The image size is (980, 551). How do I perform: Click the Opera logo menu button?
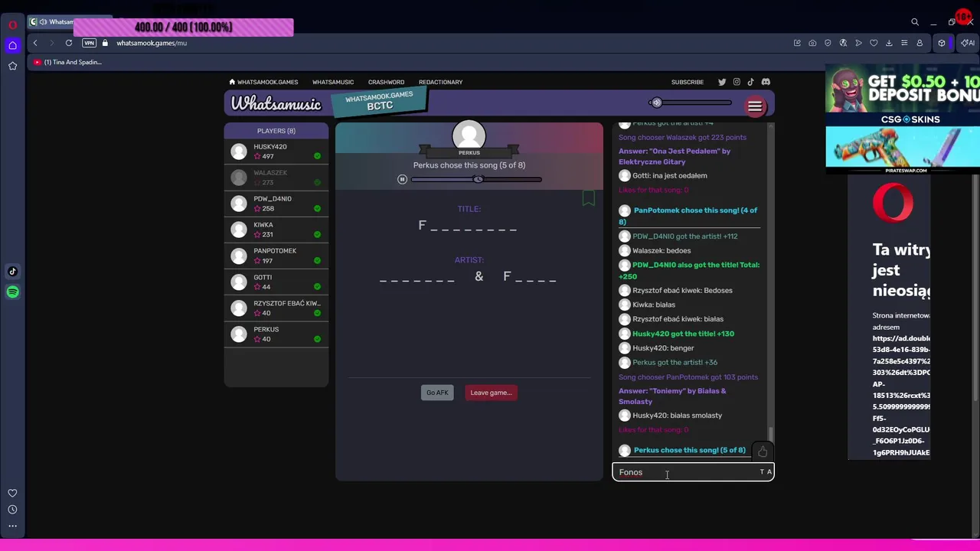(x=12, y=24)
